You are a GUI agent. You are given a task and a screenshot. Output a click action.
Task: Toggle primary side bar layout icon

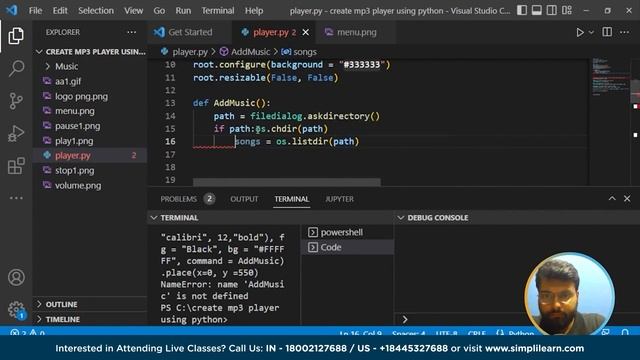pyautogui.click(x=522, y=10)
